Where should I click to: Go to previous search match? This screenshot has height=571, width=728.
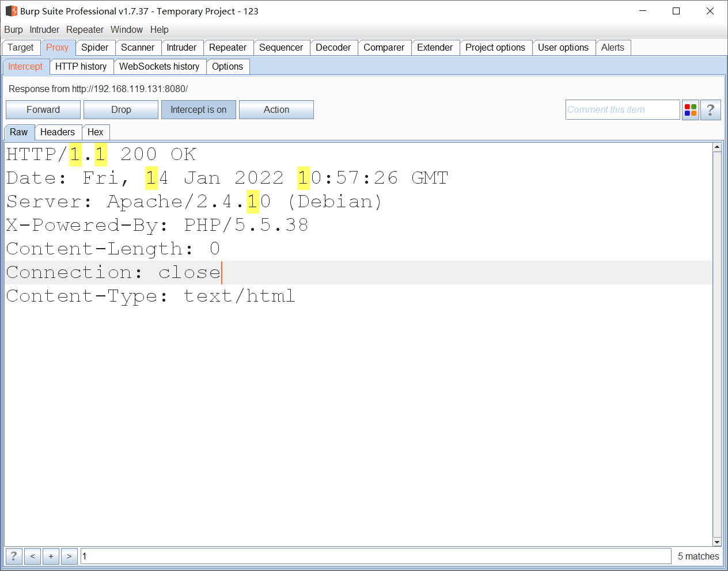[32, 556]
